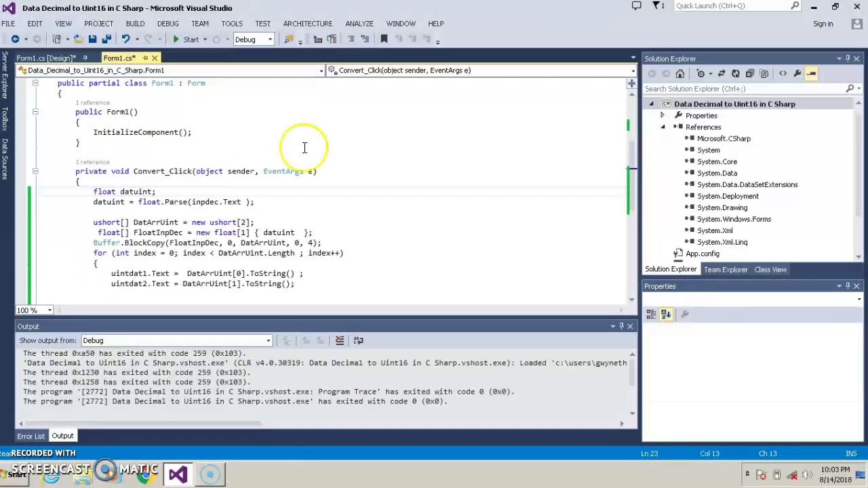Toggle the Show All Files icon

pyautogui.click(x=764, y=73)
